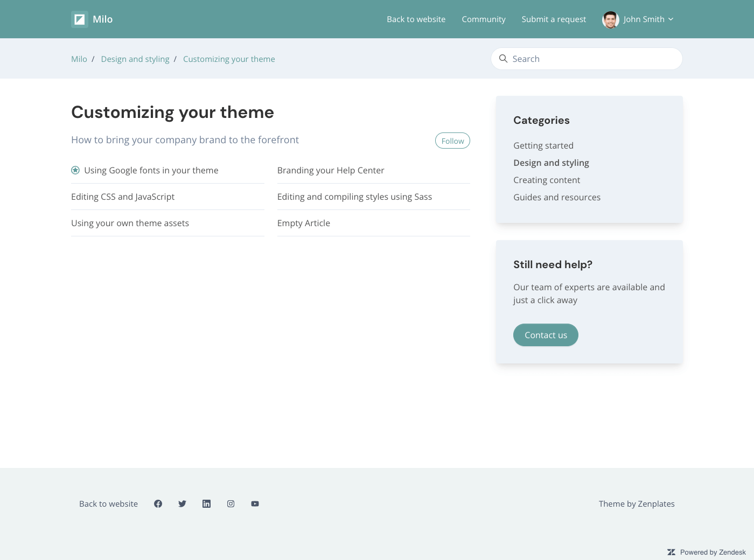Go to Design and styling breadcrumb
The image size is (754, 560).
pyautogui.click(x=135, y=59)
